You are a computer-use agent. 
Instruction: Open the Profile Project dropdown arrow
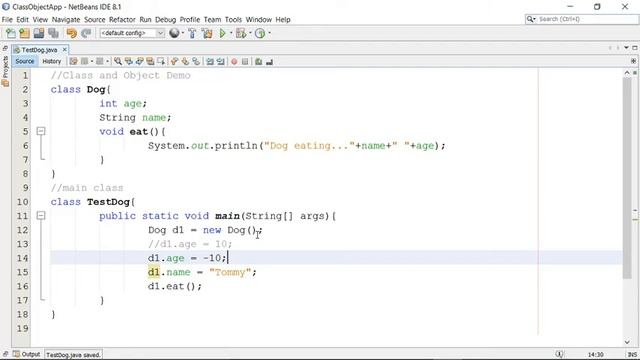[269, 33]
